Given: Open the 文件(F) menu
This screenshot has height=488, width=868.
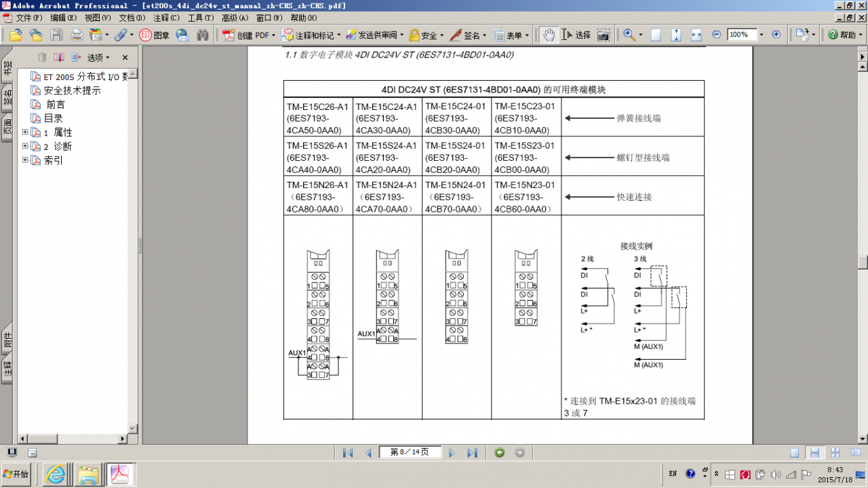Looking at the screenshot, I should 29,18.
